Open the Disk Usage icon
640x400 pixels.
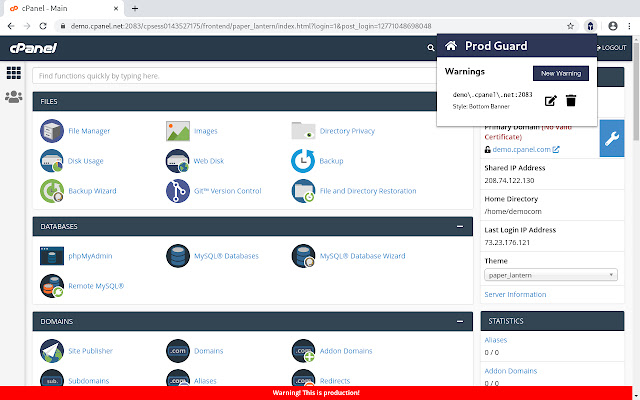coord(52,161)
